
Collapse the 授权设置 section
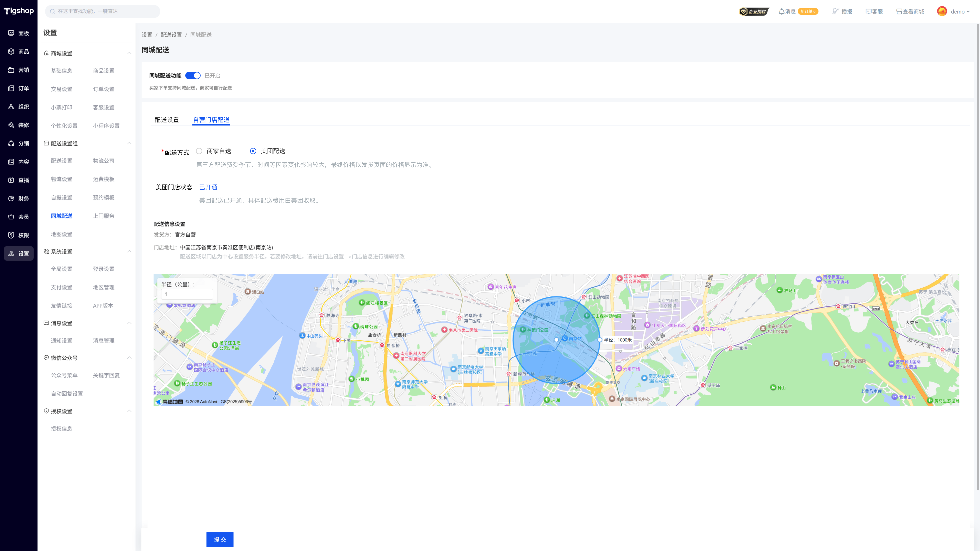[x=129, y=411]
